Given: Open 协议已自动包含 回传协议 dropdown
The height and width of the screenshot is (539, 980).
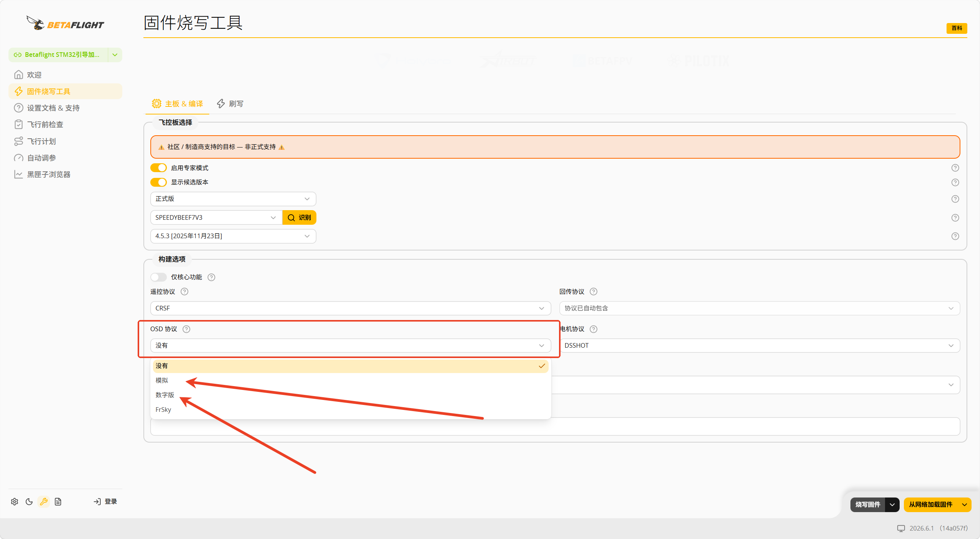Looking at the screenshot, I should tap(760, 308).
